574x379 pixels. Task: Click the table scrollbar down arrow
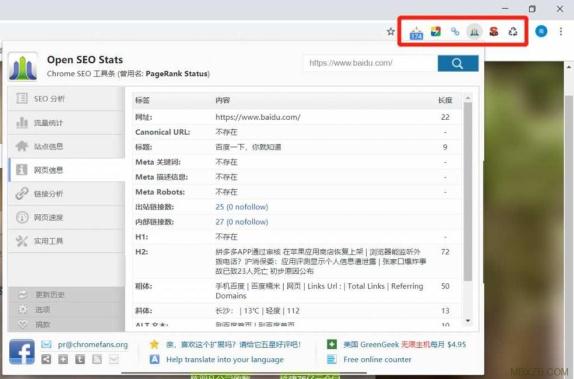click(467, 321)
